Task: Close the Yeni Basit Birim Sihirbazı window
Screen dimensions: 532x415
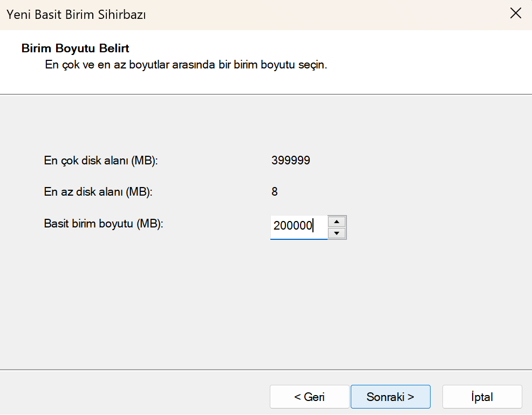Action: point(516,15)
